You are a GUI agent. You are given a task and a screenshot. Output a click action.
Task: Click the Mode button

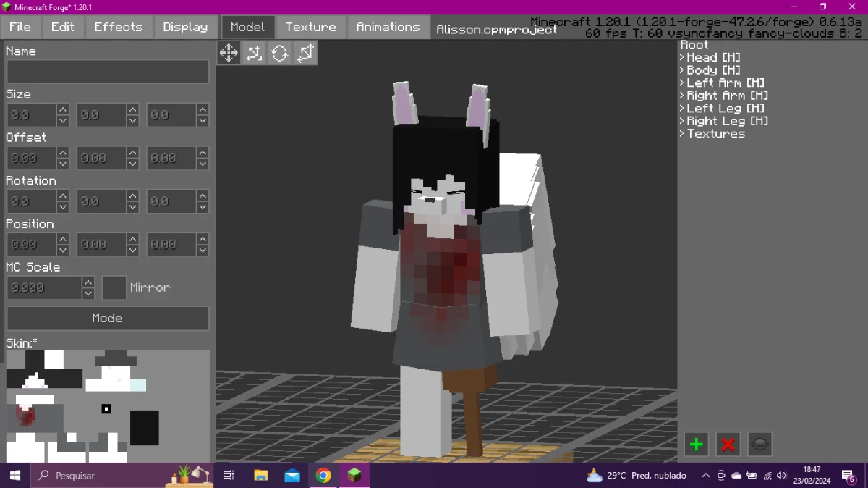[108, 318]
